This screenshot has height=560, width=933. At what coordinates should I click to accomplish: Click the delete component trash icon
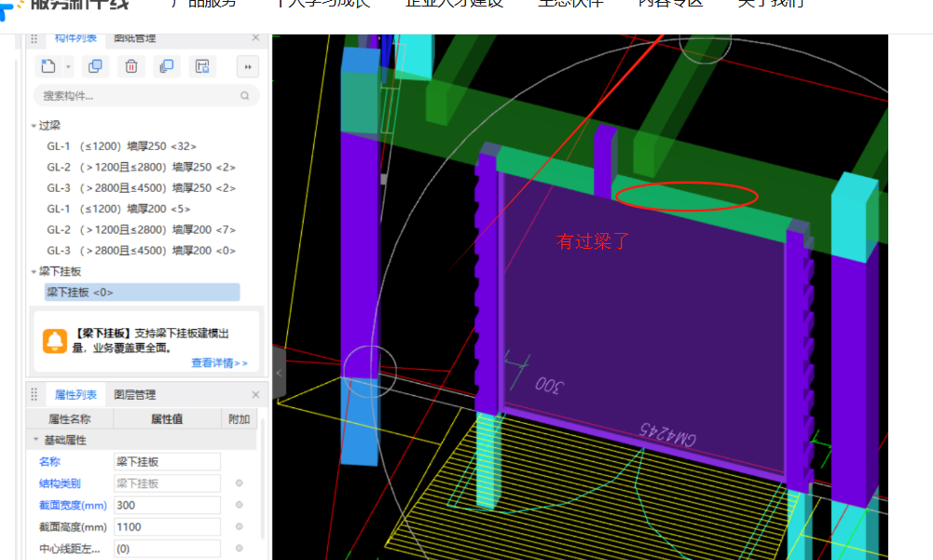coord(130,66)
